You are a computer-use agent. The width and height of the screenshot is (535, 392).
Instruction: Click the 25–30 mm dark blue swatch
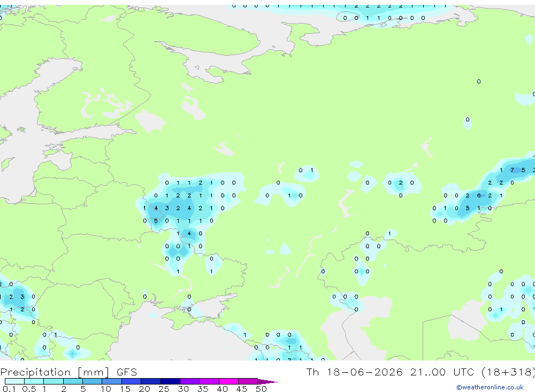pyautogui.click(x=170, y=381)
